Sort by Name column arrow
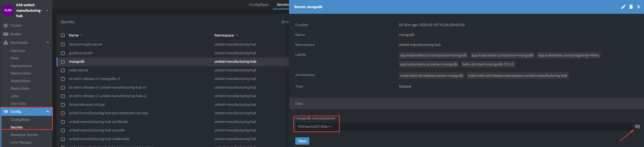This screenshot has width=644, height=147. coord(81,35)
